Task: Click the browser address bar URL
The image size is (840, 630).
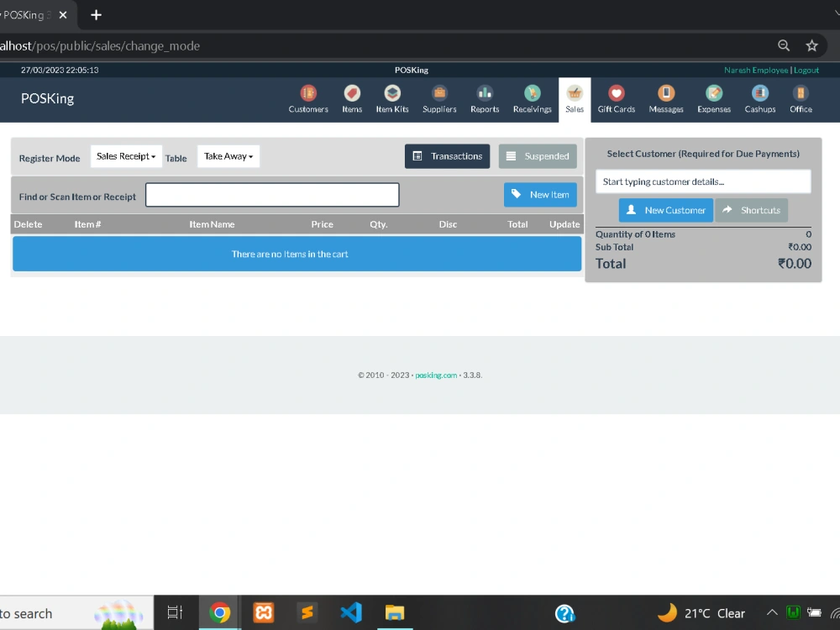Action: click(100, 46)
